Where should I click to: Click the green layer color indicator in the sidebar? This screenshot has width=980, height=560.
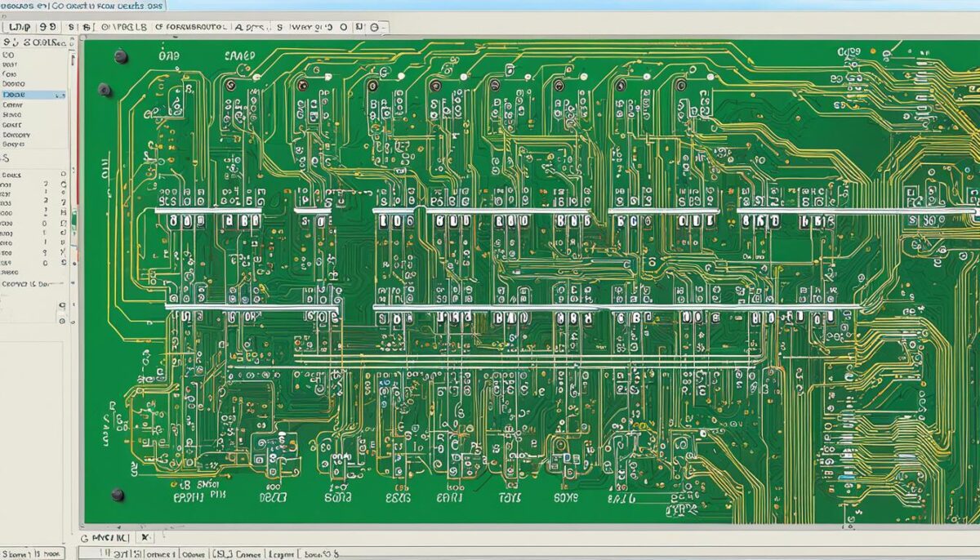click(x=73, y=217)
